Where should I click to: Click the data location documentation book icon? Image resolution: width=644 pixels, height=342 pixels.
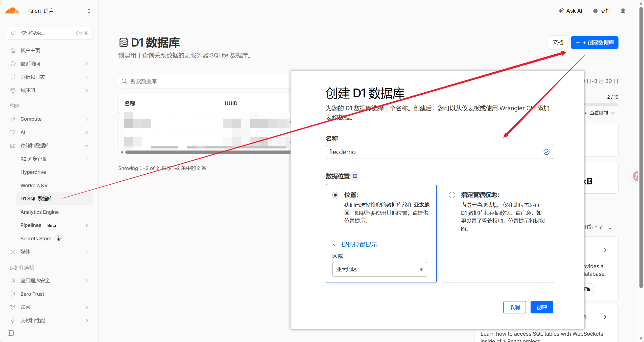tap(355, 176)
